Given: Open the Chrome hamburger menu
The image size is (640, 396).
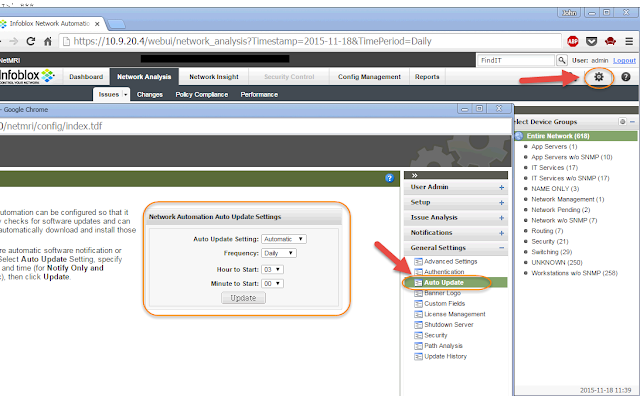Looking at the screenshot, I should [x=629, y=41].
